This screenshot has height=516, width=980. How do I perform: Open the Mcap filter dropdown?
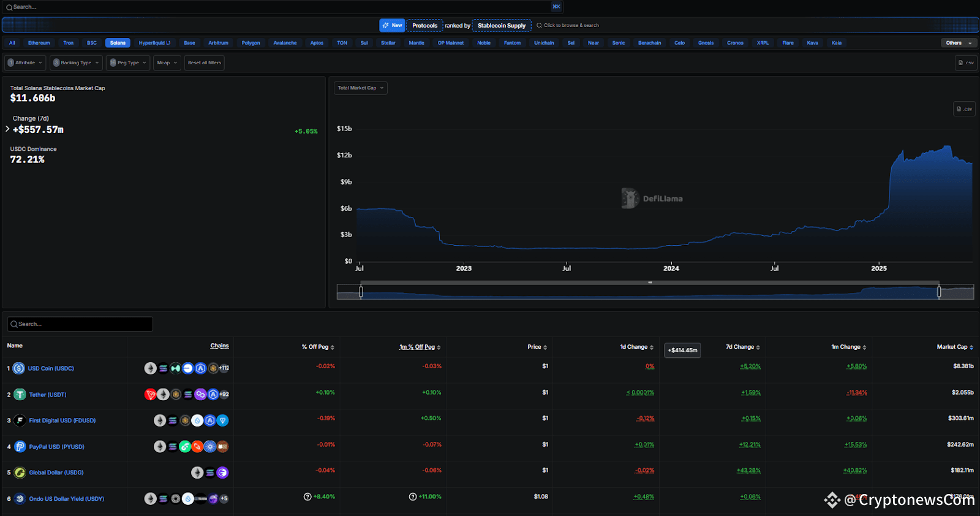tap(167, 63)
